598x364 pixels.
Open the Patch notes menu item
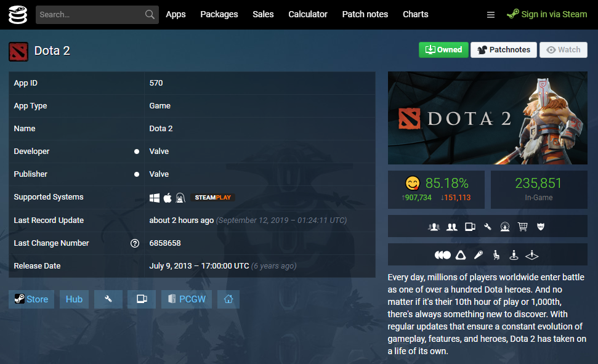coord(365,15)
